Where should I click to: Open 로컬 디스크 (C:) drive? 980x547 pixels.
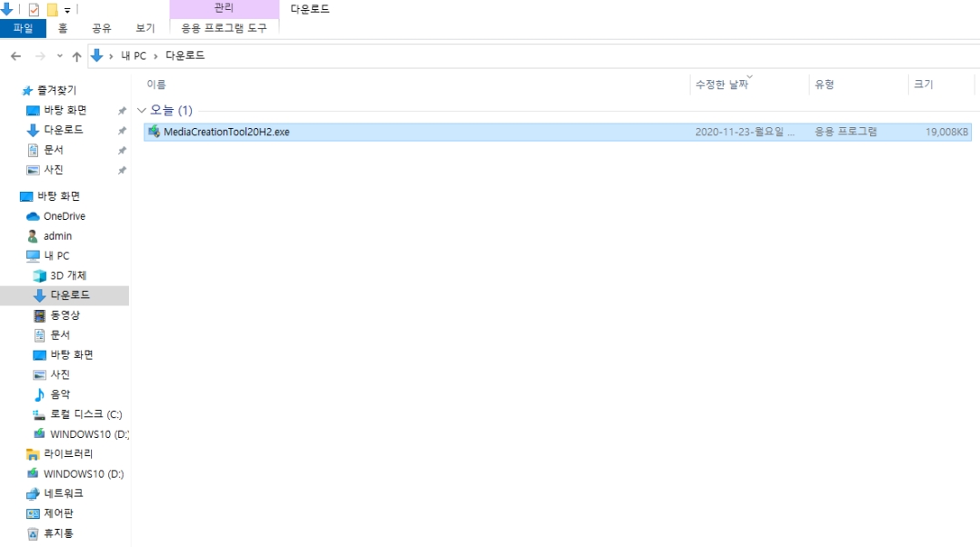point(86,414)
